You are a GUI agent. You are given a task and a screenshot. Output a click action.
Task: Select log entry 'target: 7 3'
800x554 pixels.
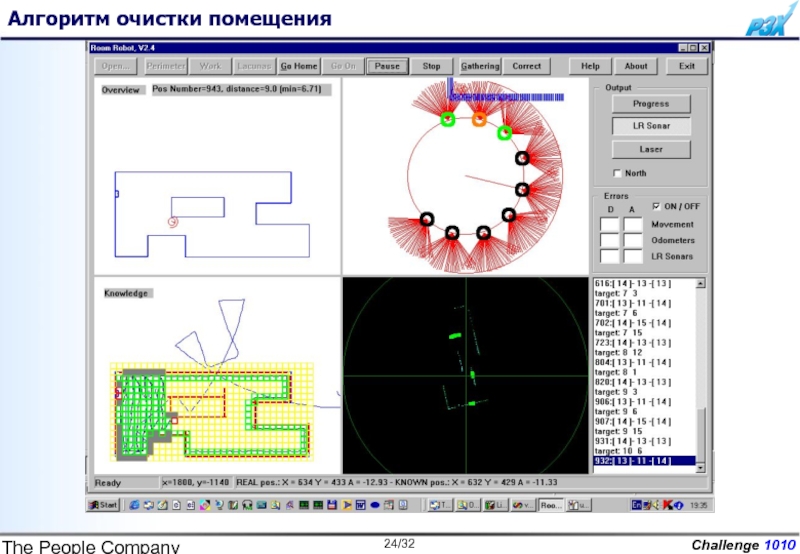[x=644, y=293]
